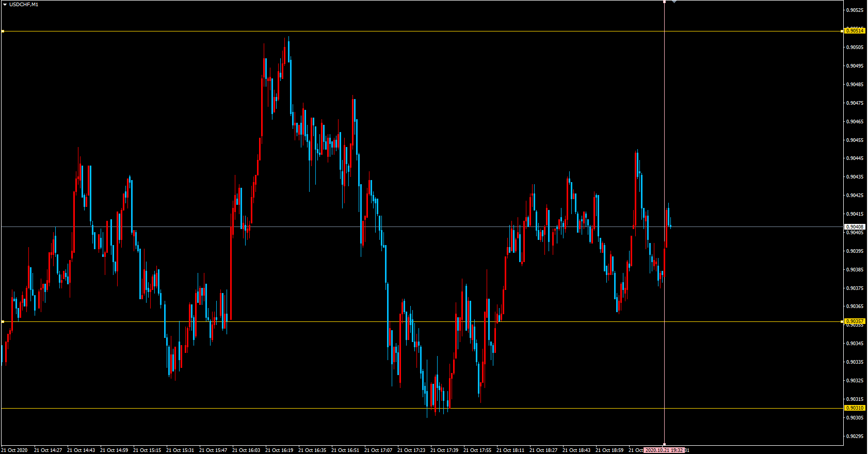Click the 0.90295 price scale value
This screenshot has width=868, height=454.
(x=855, y=436)
